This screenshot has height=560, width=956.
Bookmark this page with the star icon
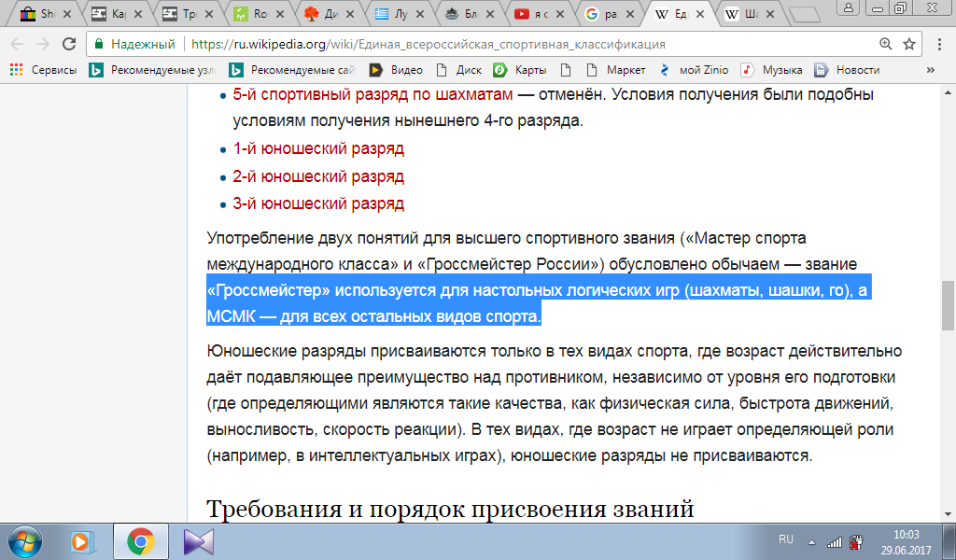[x=909, y=44]
